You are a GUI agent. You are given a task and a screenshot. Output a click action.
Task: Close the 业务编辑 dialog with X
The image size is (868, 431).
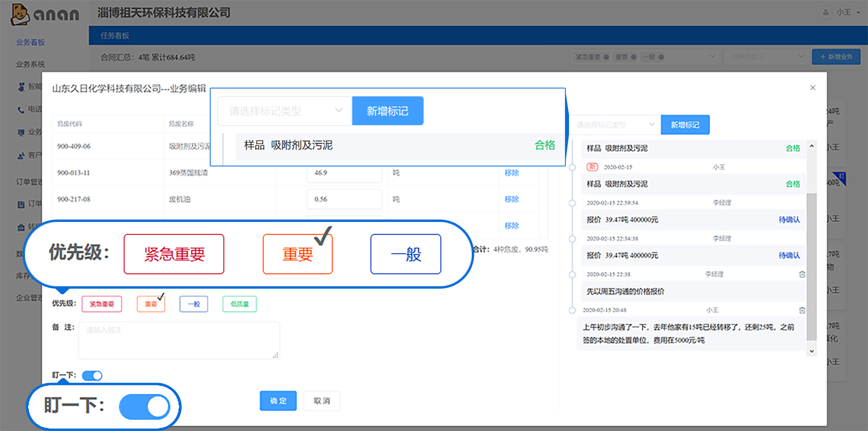coord(813,88)
